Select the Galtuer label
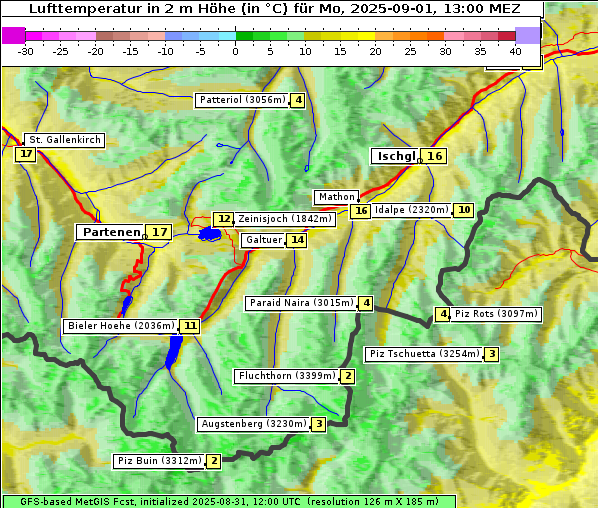 click(263, 240)
